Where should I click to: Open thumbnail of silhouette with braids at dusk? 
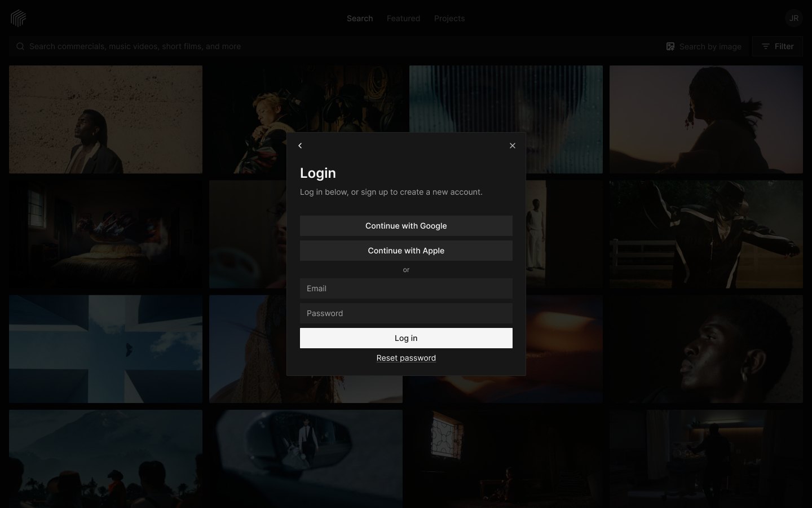click(x=706, y=119)
